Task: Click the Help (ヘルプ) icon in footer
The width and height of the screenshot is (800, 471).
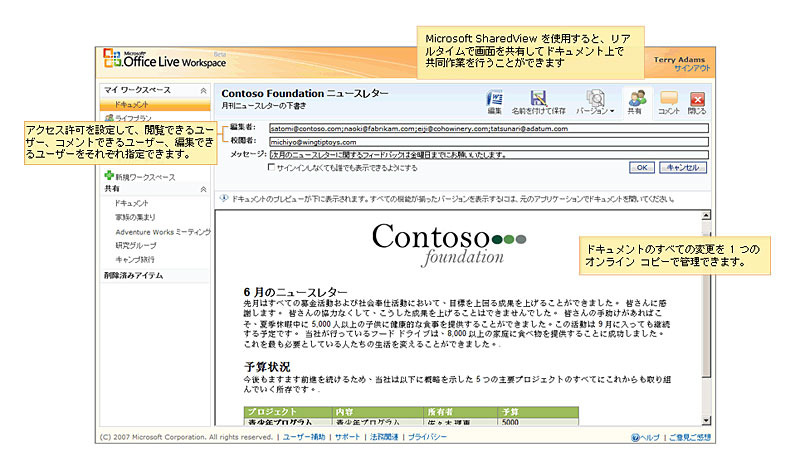Action: [x=635, y=437]
